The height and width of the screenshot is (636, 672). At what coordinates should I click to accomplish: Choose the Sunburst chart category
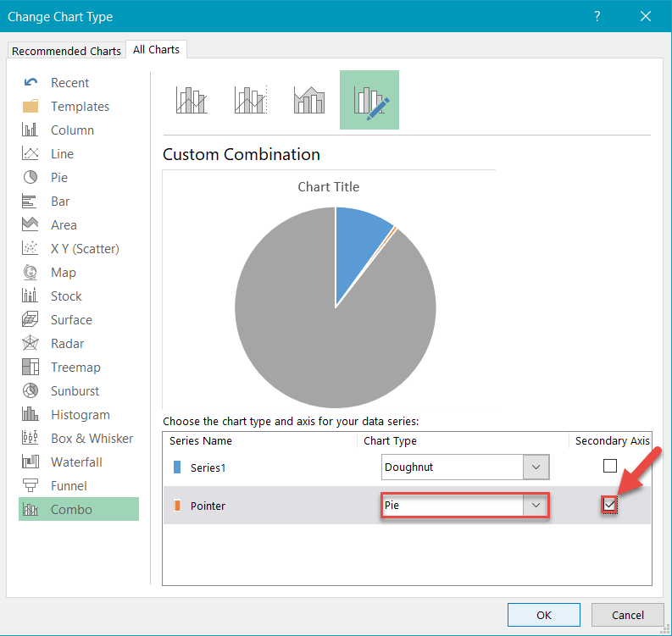tap(75, 391)
